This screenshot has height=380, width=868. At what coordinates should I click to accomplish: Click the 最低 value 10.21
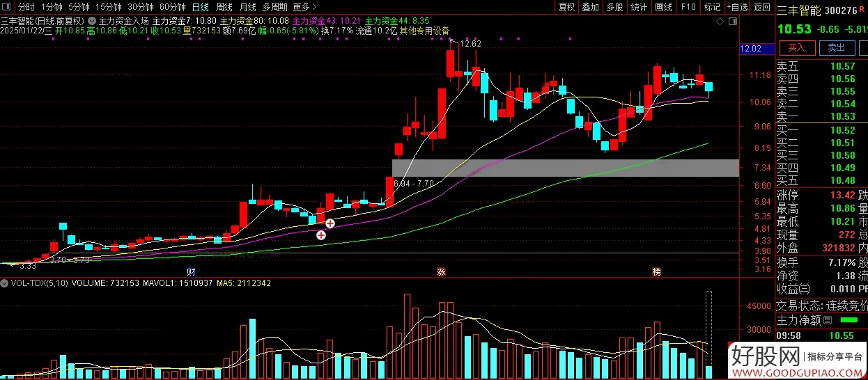842,221
